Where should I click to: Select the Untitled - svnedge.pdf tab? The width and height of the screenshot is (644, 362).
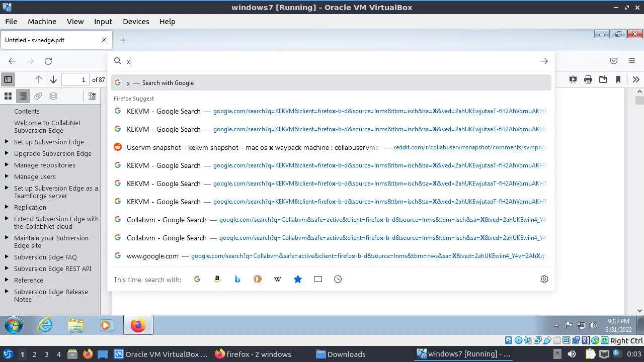click(x=56, y=40)
